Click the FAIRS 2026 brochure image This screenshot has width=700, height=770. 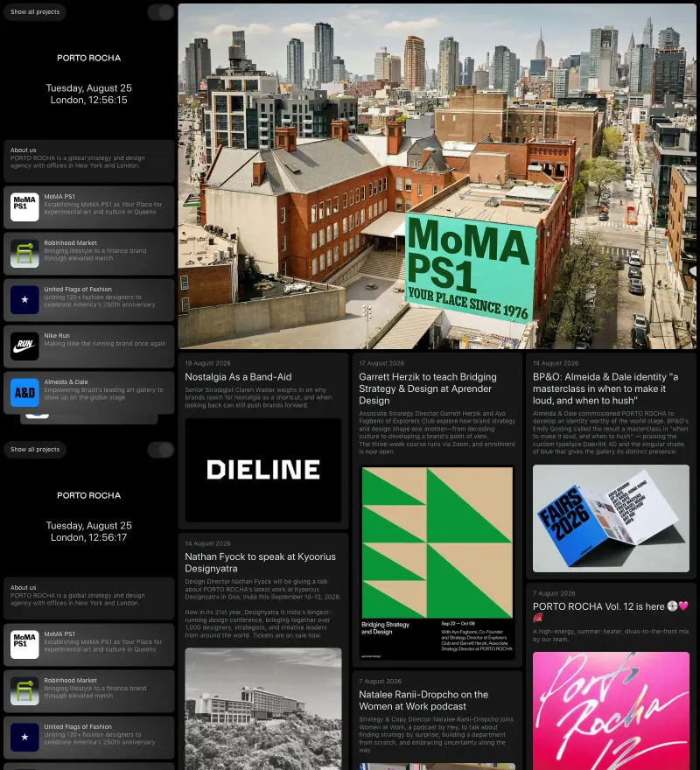(x=611, y=519)
